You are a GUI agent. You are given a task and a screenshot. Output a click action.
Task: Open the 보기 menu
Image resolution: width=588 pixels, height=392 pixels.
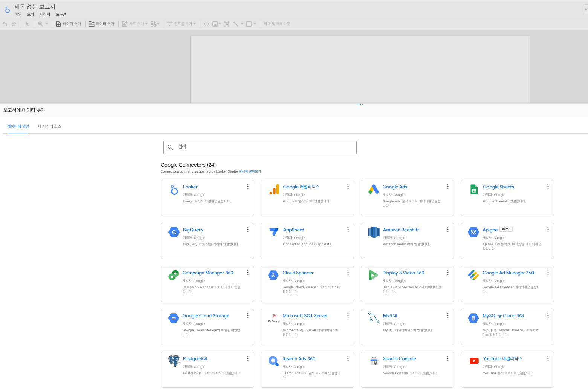(31, 14)
